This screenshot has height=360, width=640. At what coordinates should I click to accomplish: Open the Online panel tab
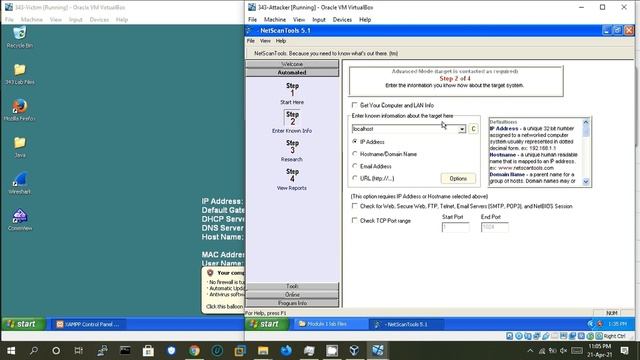tap(292, 295)
